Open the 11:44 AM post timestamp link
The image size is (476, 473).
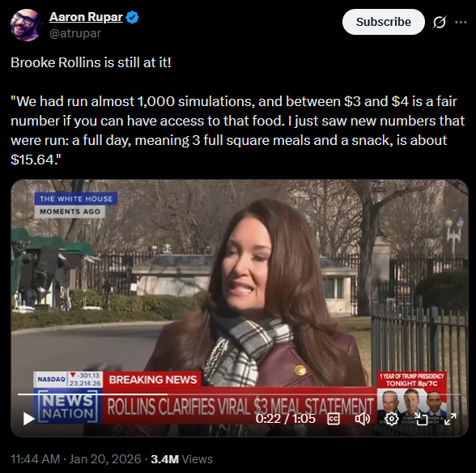point(36,459)
